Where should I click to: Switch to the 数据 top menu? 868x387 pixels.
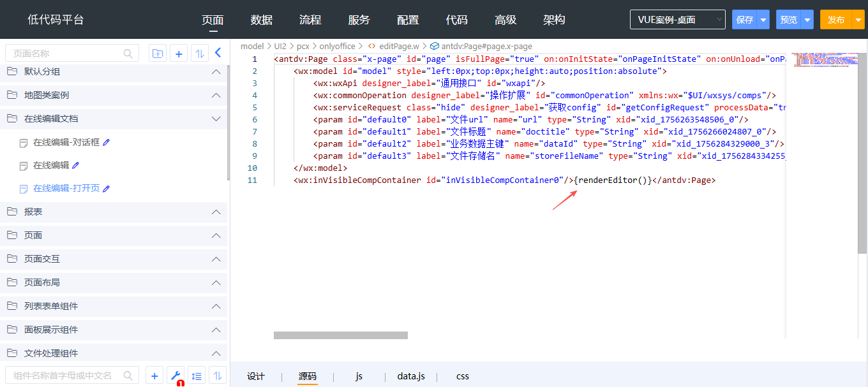click(262, 20)
